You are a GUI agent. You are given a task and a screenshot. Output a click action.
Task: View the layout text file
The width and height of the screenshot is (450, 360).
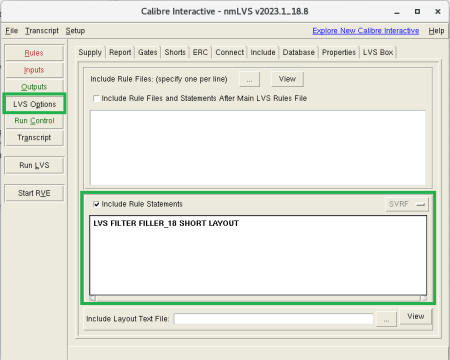pyautogui.click(x=416, y=316)
